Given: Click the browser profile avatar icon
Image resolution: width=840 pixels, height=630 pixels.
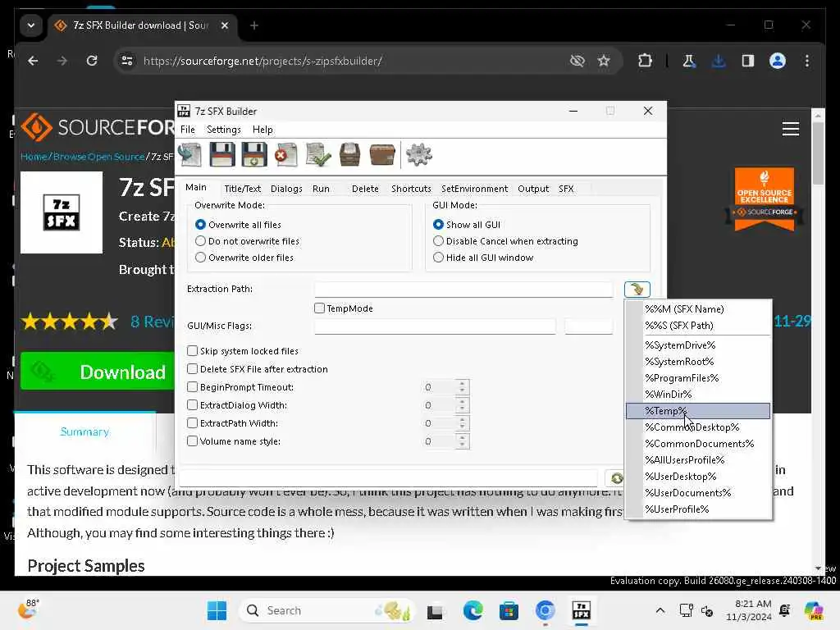Looking at the screenshot, I should pos(778,61).
